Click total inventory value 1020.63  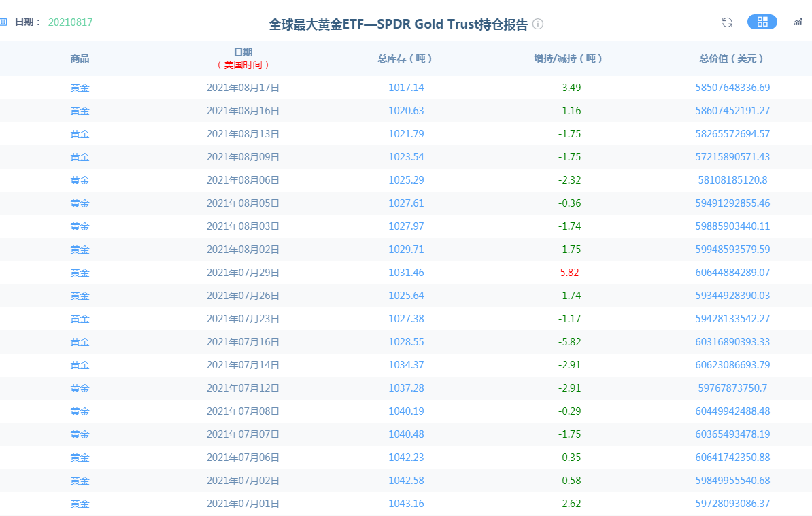click(406, 111)
